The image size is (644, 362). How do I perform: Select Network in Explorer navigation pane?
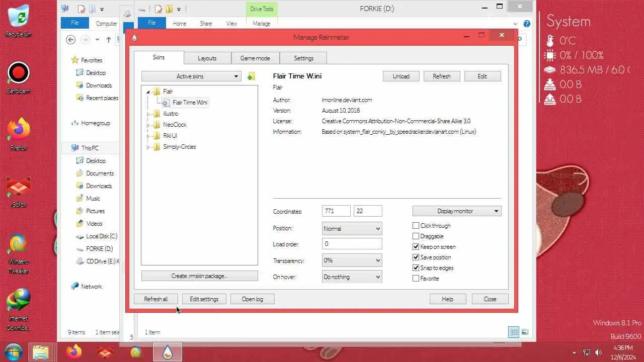[86, 287]
